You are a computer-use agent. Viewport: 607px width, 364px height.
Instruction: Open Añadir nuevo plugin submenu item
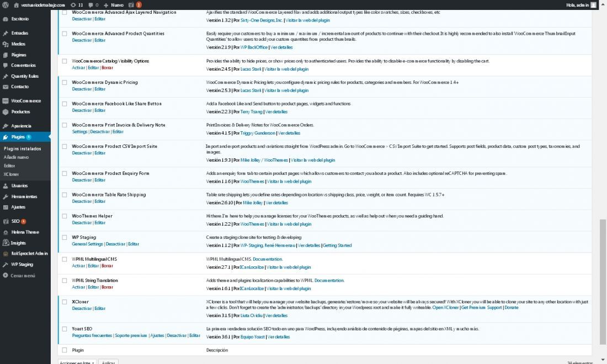pos(16,157)
